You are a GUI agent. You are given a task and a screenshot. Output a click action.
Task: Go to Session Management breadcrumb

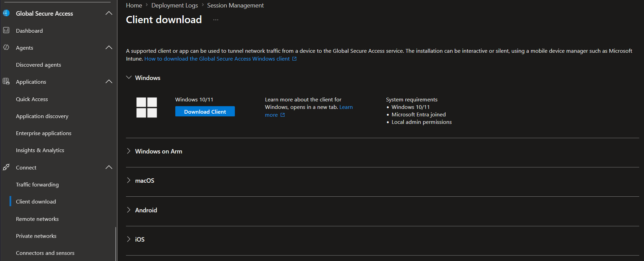(x=236, y=5)
